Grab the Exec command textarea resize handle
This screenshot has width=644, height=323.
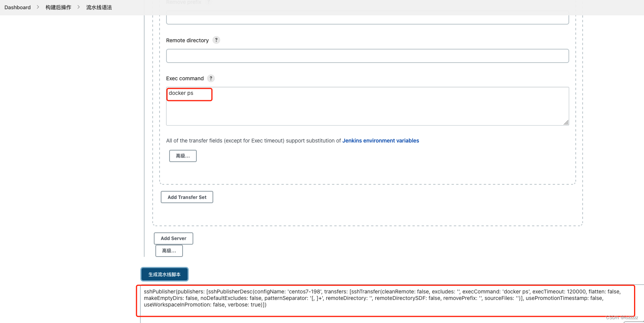click(566, 123)
